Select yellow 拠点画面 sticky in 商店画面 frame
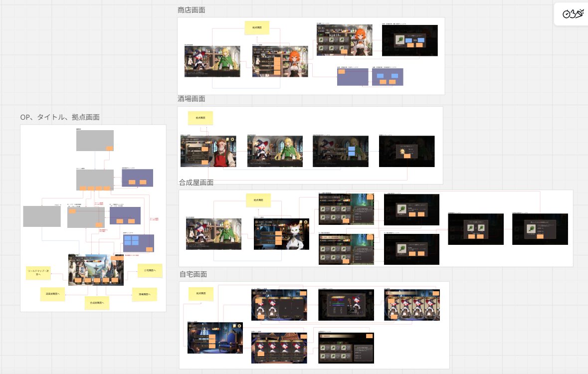 click(257, 28)
